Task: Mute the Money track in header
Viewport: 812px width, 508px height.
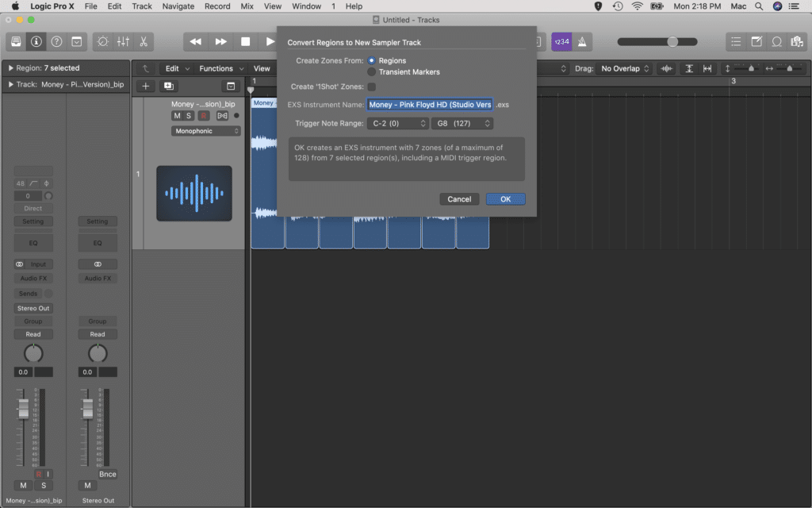Action: [x=177, y=116]
